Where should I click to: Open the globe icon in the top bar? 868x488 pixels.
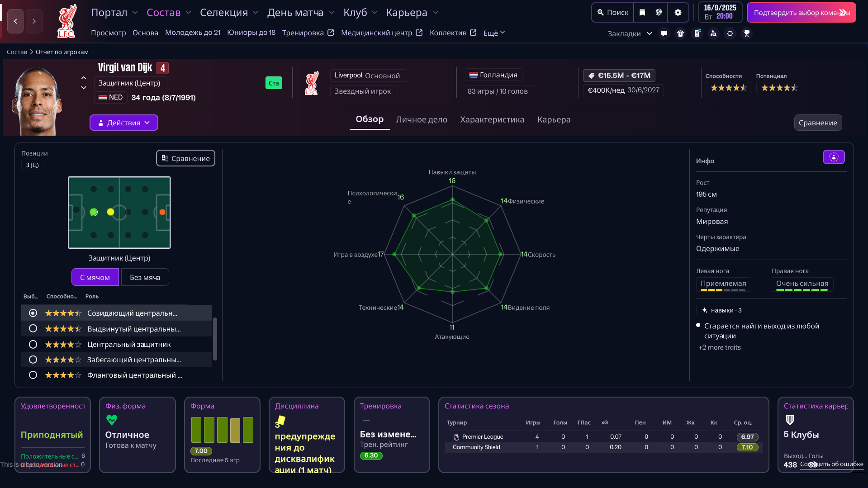click(x=659, y=13)
